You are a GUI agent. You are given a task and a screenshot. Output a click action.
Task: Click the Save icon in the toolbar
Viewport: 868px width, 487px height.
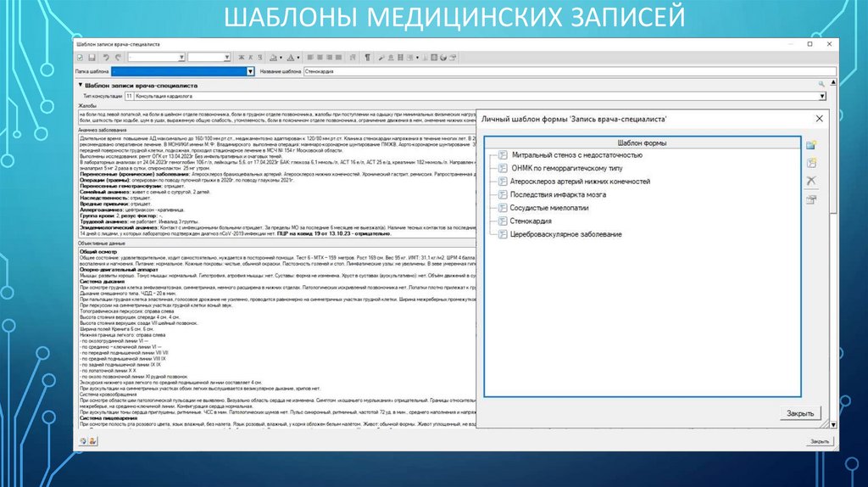pyautogui.click(x=91, y=58)
